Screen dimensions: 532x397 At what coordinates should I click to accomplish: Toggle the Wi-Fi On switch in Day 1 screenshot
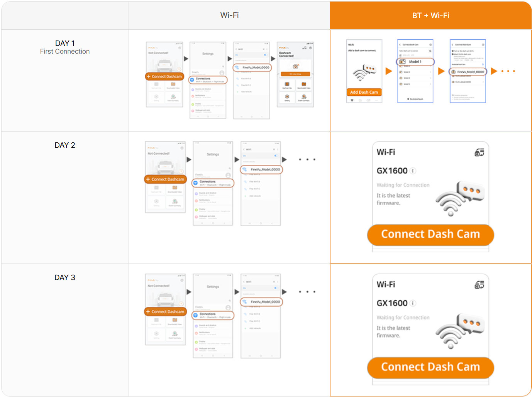click(265, 55)
